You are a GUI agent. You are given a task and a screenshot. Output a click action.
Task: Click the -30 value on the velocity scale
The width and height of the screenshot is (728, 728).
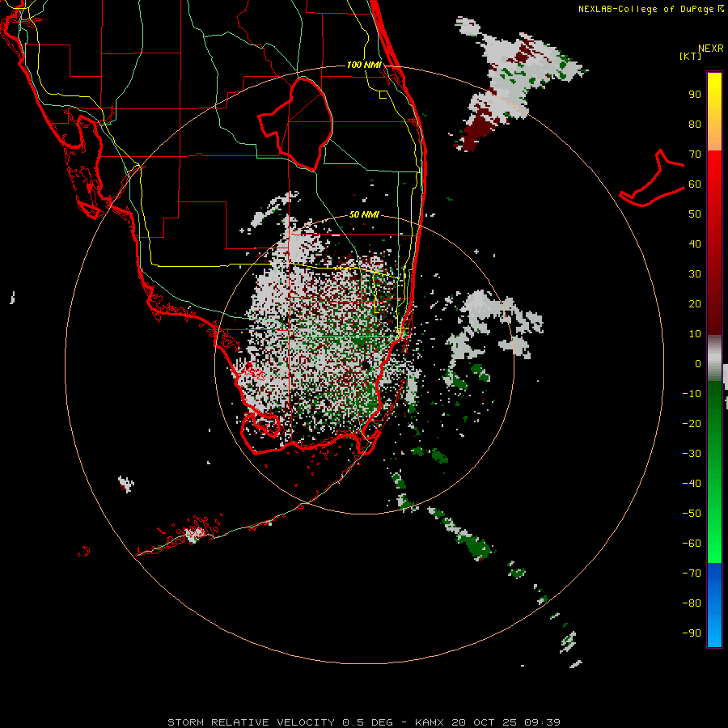pyautogui.click(x=692, y=454)
